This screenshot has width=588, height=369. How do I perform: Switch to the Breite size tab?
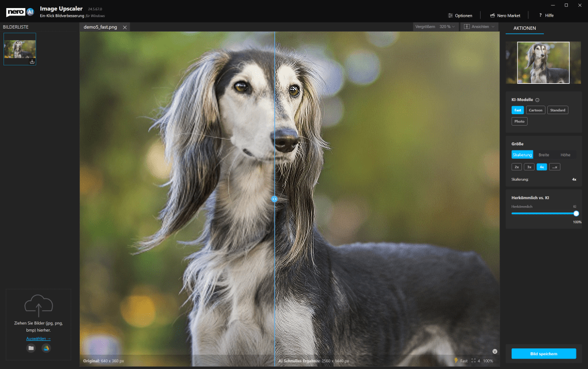point(543,155)
